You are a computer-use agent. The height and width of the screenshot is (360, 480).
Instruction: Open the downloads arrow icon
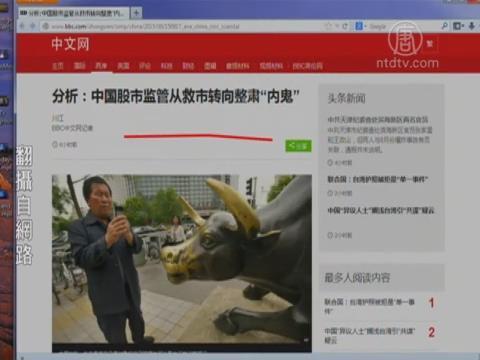coord(472,26)
